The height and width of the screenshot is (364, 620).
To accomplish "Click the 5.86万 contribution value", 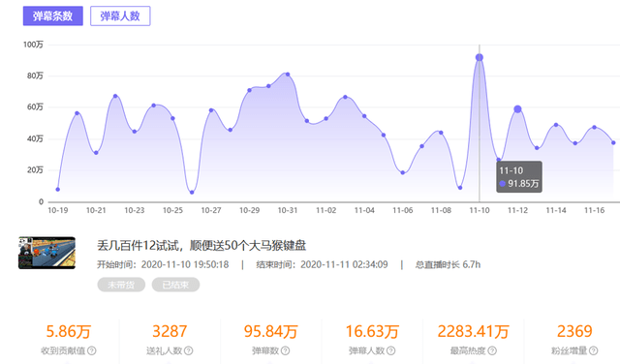I will (x=69, y=331).
